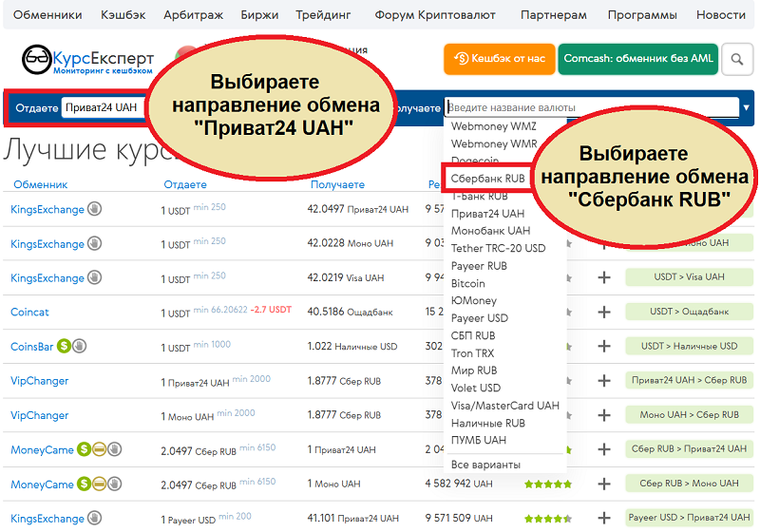This screenshot has width=760, height=532.
Task: Click green dollar badge next to CoinsBar
Action: [64, 346]
